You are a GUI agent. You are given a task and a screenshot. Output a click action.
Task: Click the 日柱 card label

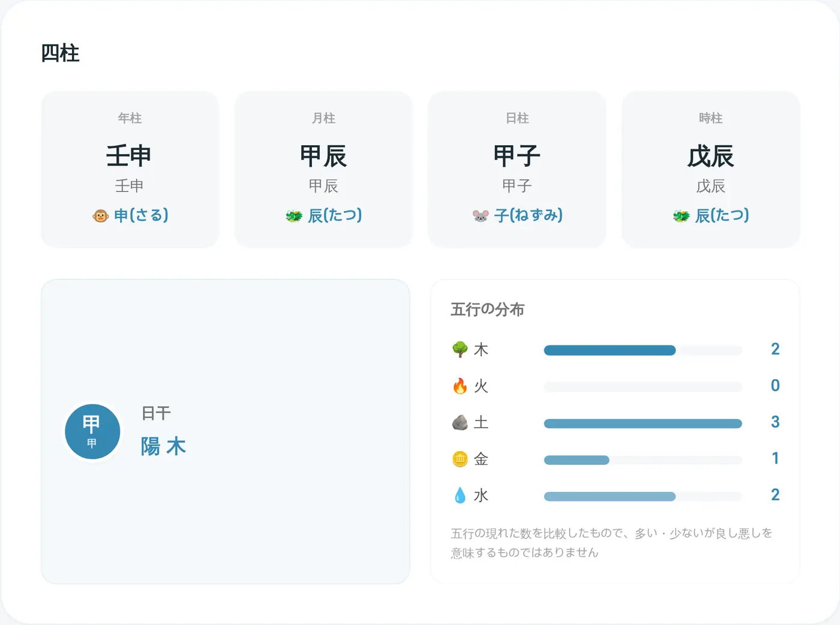[517, 118]
